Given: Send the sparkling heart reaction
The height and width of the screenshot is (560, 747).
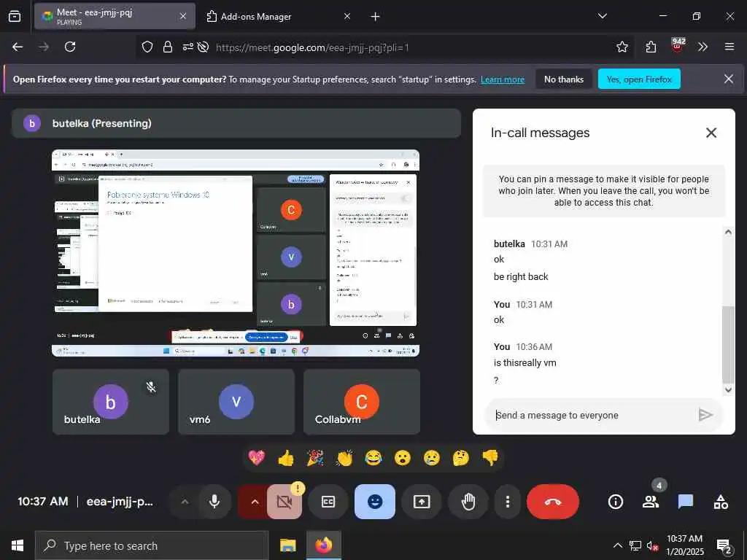Looking at the screenshot, I should [257, 458].
